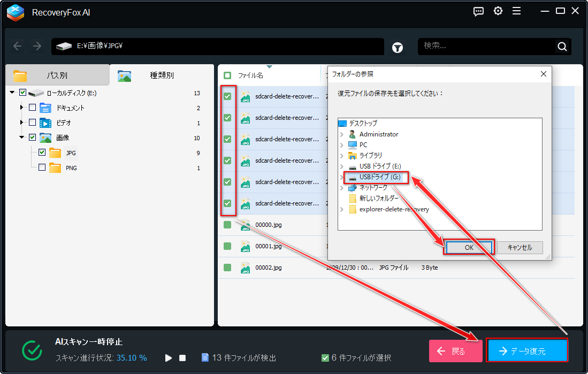
Task: Toggle the select-all checkbox by ファイル名
Action: pyautogui.click(x=227, y=75)
